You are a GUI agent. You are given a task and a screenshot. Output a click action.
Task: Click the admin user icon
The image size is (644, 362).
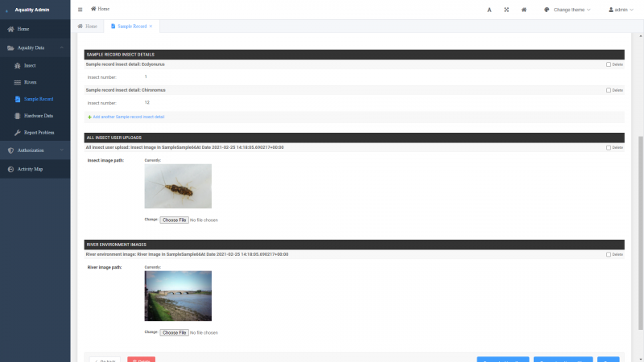pos(611,10)
